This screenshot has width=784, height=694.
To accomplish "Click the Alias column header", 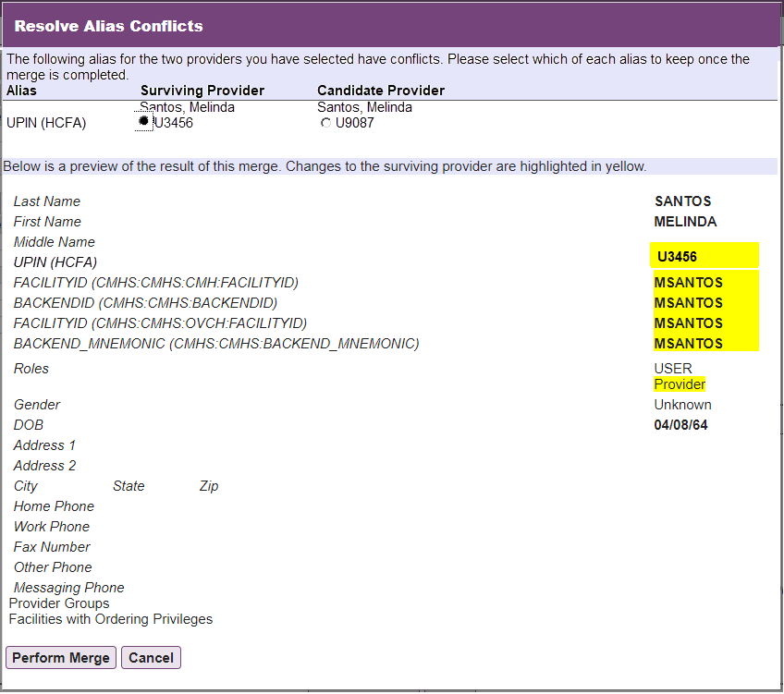I will click(x=21, y=91).
